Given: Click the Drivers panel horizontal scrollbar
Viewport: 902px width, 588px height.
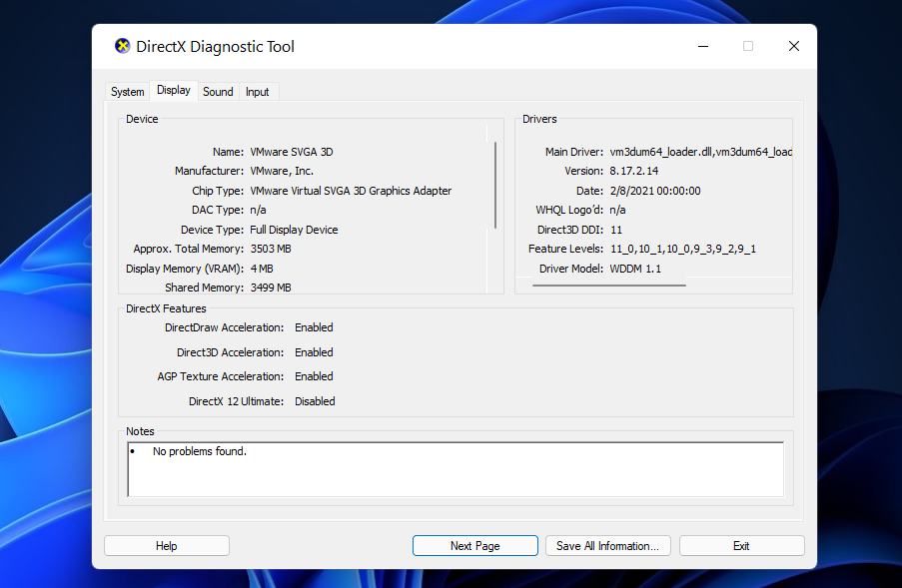Looking at the screenshot, I should pyautogui.click(x=609, y=285).
